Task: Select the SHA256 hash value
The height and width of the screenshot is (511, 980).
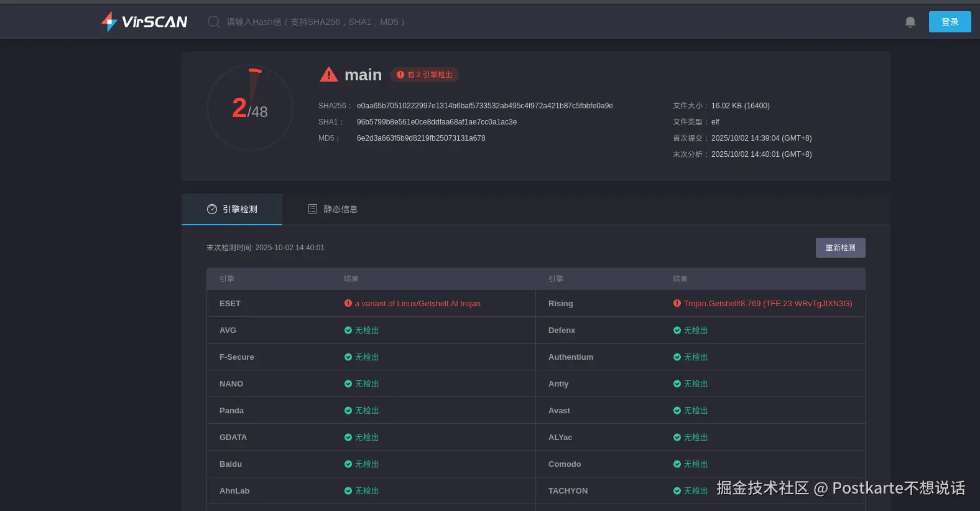Action: pos(484,106)
